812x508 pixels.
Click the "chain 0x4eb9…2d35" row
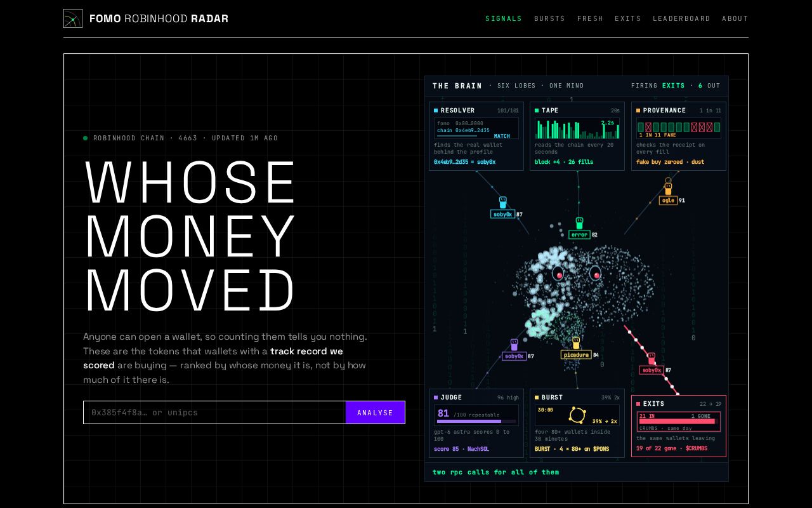[464, 130]
